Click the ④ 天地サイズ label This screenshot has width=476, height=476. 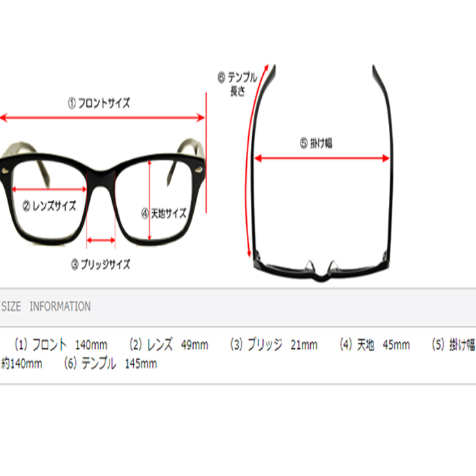164,214
